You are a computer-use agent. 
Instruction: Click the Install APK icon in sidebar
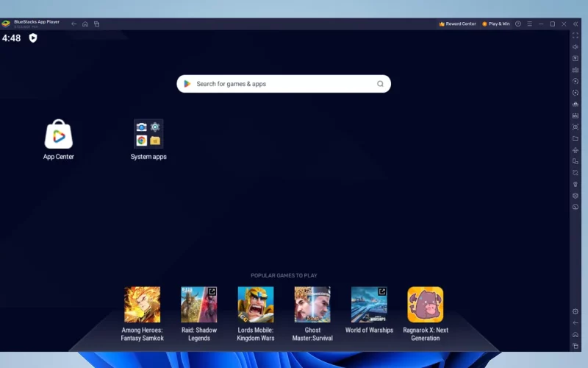click(x=576, y=116)
